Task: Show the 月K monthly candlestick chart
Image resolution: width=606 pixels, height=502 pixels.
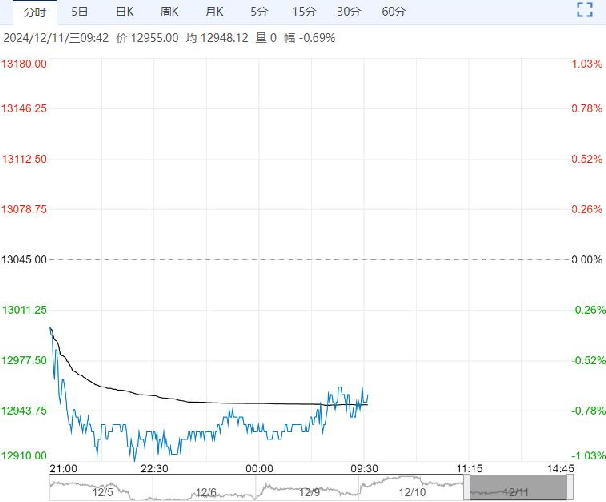Action: 214,13
